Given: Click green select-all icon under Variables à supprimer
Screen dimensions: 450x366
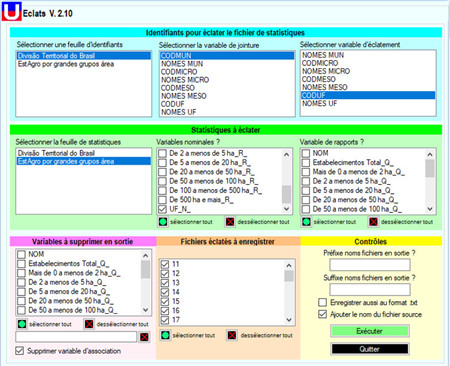Looking at the screenshot, I should click(22, 324).
